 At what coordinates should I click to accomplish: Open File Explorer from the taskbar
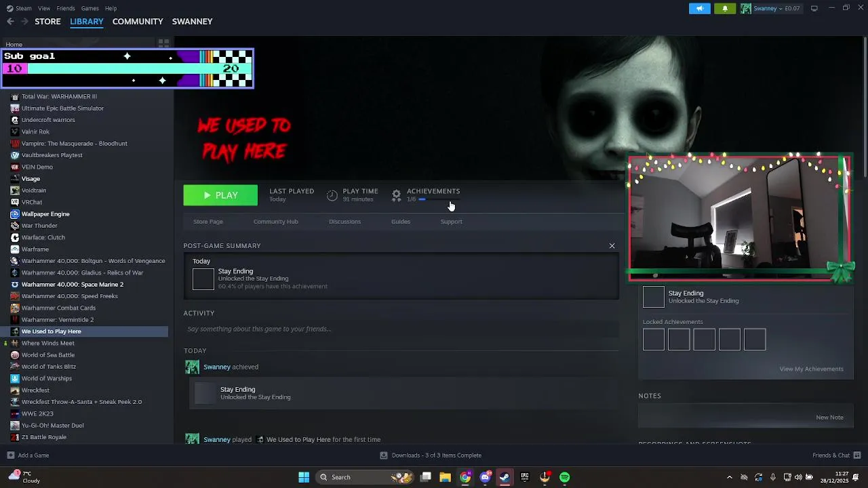(446, 477)
